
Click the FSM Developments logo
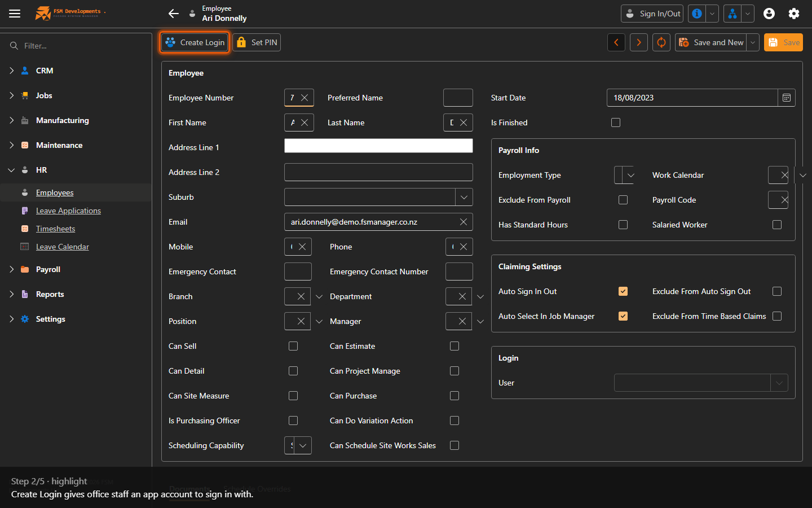coord(69,13)
